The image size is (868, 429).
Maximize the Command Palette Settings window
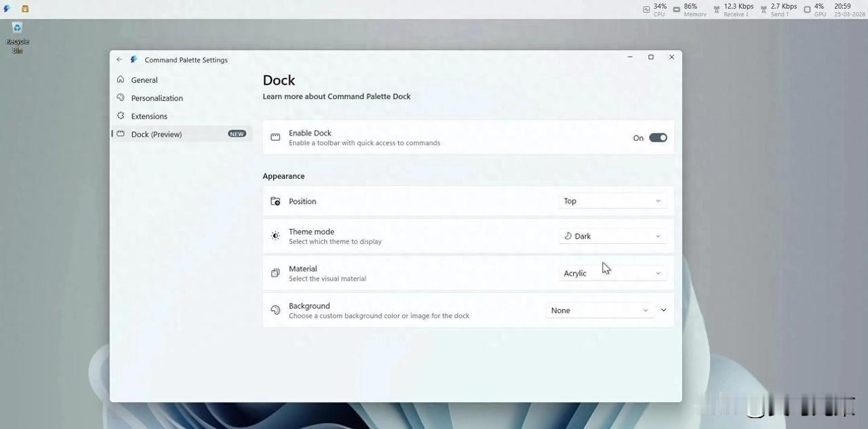[x=651, y=58]
